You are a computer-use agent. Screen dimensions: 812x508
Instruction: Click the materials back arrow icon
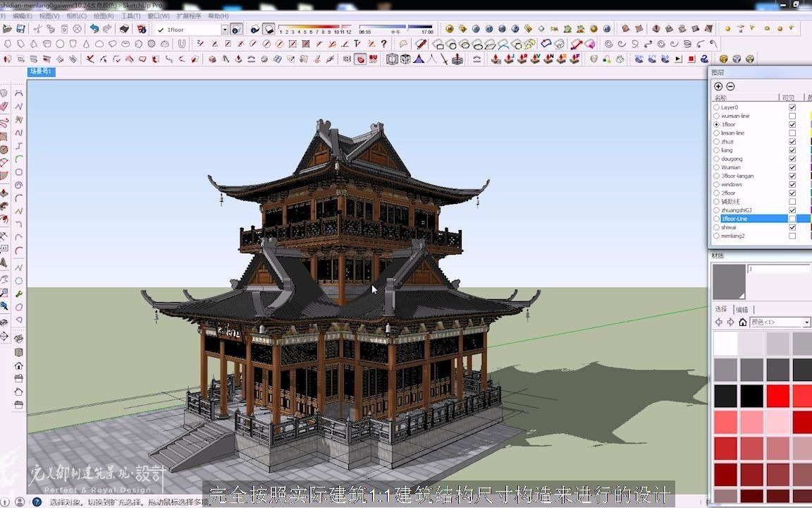pos(719,322)
